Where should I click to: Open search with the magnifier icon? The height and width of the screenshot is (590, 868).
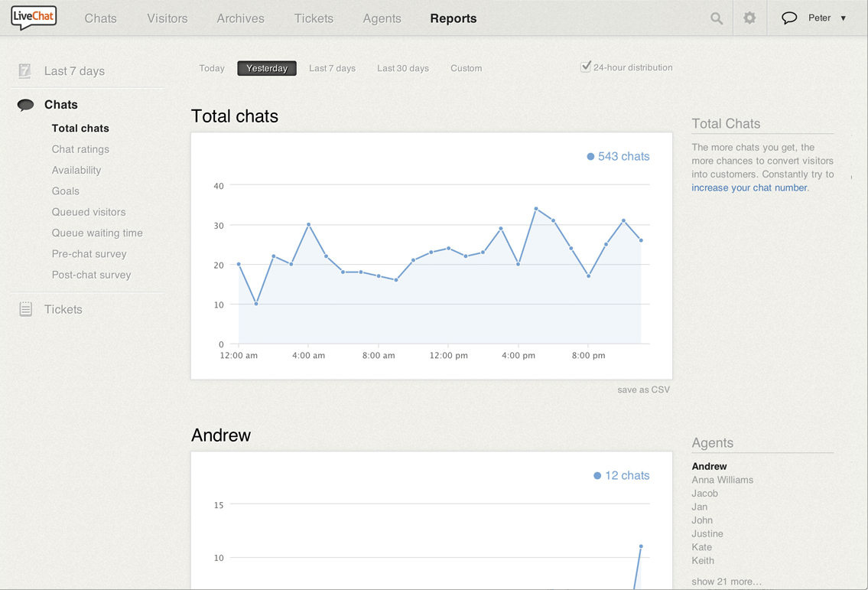point(716,18)
